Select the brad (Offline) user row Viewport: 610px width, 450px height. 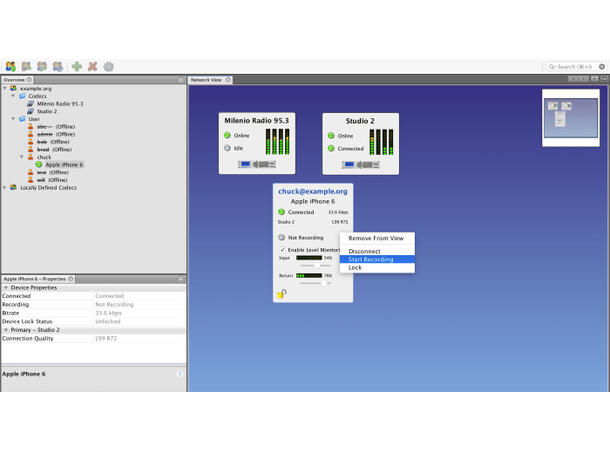click(x=54, y=149)
